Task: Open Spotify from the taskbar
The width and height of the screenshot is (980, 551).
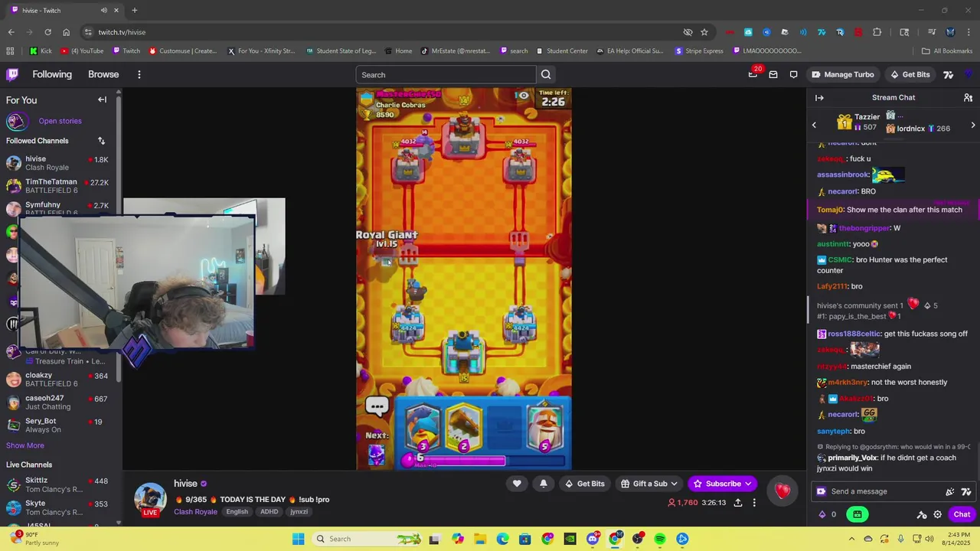Action: pyautogui.click(x=660, y=539)
